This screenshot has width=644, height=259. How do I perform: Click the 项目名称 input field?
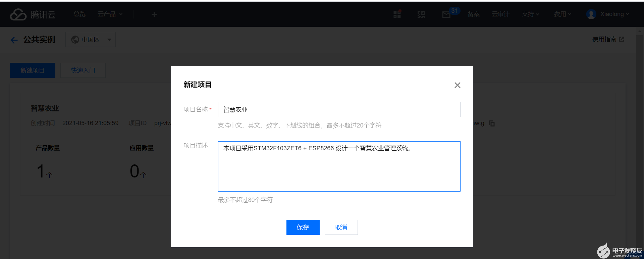click(339, 109)
